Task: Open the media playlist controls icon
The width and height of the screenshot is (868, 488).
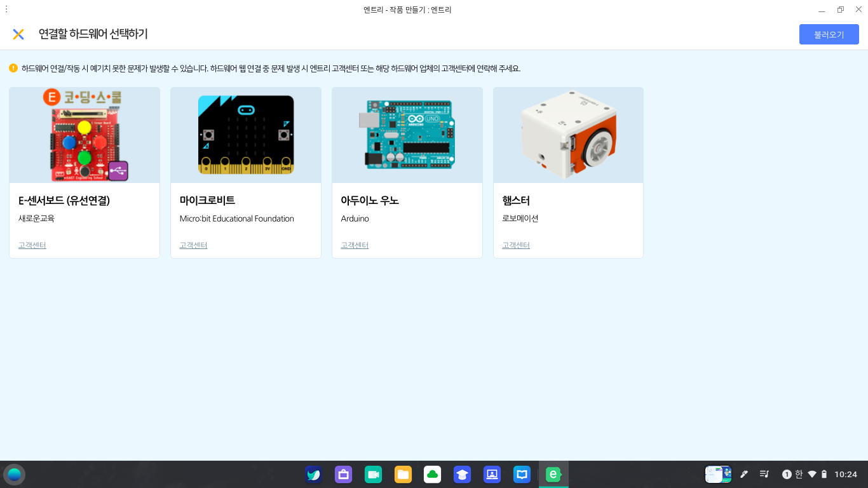Action: click(764, 475)
